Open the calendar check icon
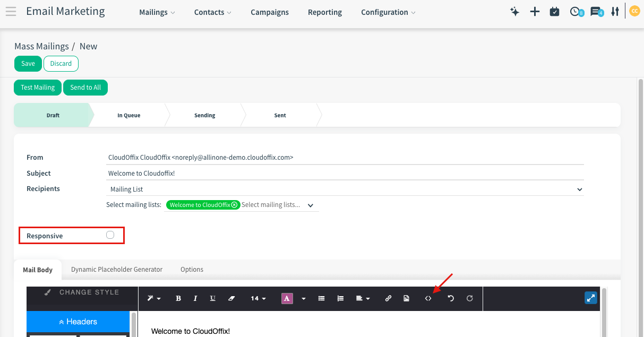The image size is (644, 337). coord(555,12)
